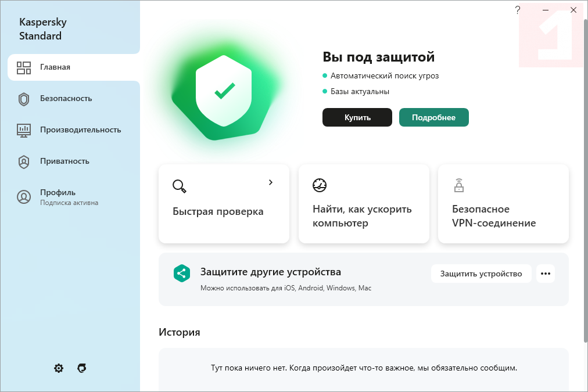Viewport: 588px width, 392px height.
Task: Click the speedometer icon on the speed-up card
Action: [319, 185]
